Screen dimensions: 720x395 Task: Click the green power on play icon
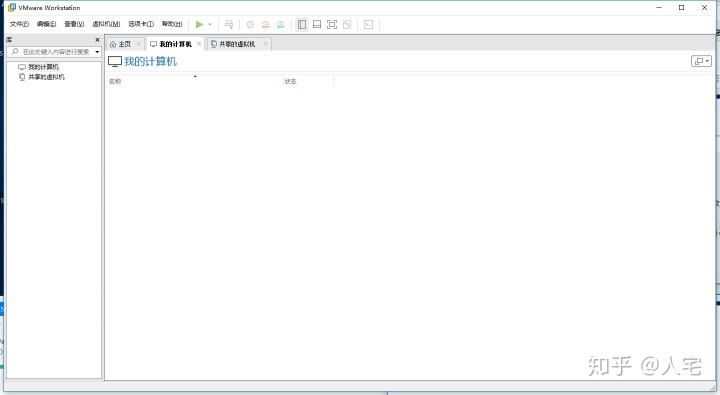199,24
